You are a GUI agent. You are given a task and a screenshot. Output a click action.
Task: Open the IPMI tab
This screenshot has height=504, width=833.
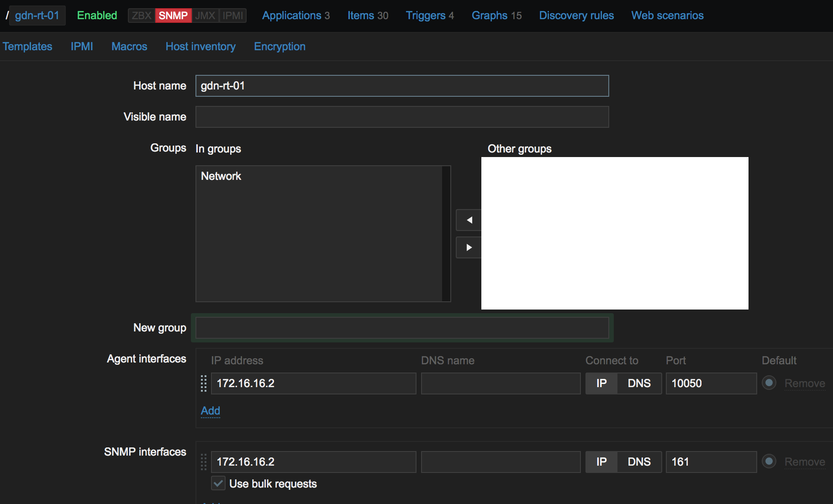(82, 47)
